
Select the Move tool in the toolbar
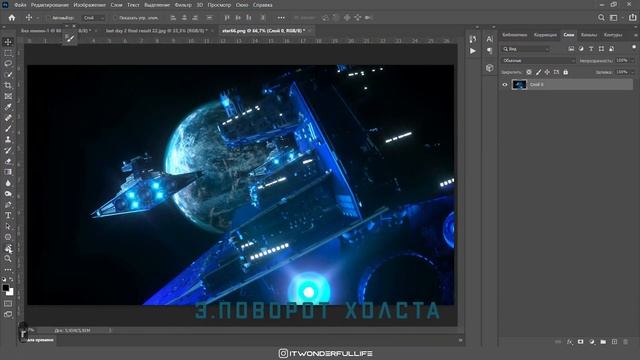[8, 42]
